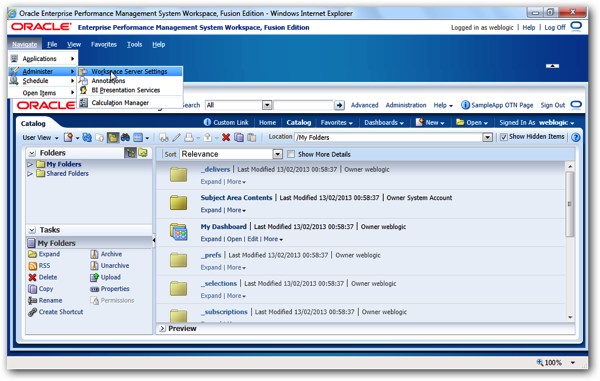Collapse the Folders pane
The width and height of the screenshot is (600, 381).
pos(32,153)
